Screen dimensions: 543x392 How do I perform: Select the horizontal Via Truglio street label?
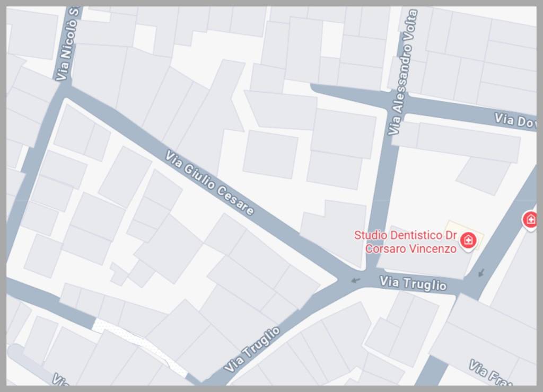pyautogui.click(x=413, y=283)
